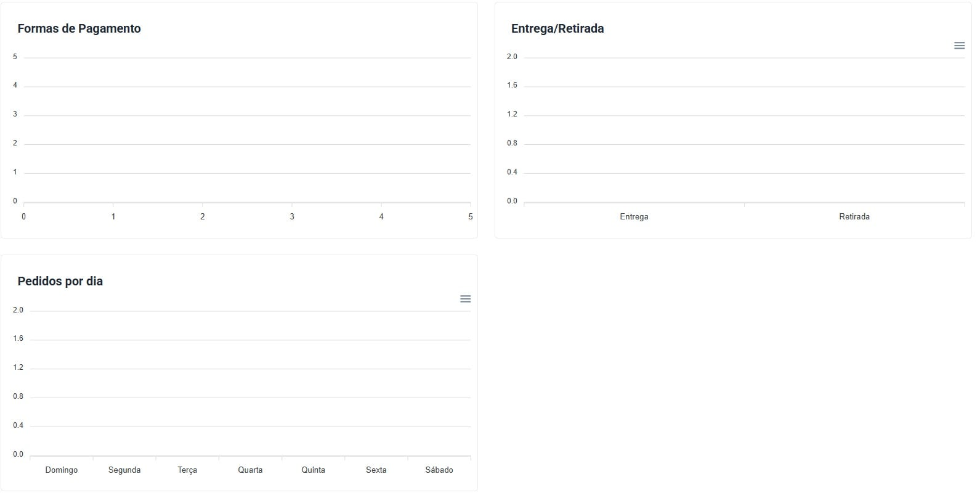
Task: Open the Entrega/Retirada chart hamburger menu
Action: [x=959, y=46]
